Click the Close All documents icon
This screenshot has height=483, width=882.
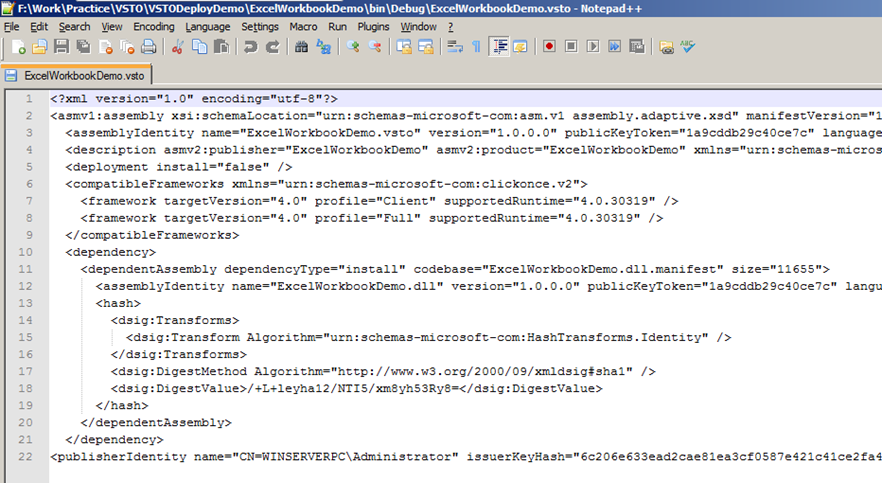point(127,47)
